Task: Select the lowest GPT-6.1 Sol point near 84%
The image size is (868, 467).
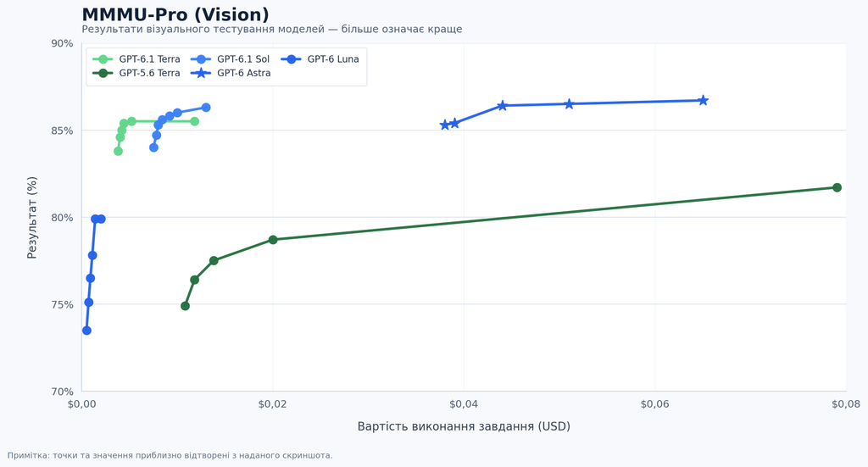Action: tap(154, 147)
